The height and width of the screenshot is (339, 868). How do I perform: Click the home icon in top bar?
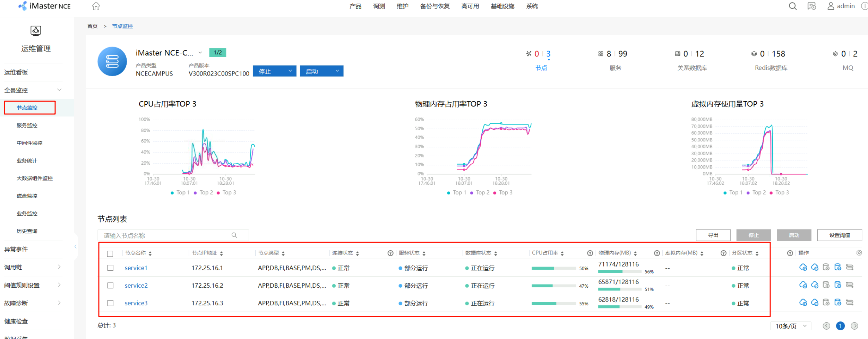click(96, 6)
